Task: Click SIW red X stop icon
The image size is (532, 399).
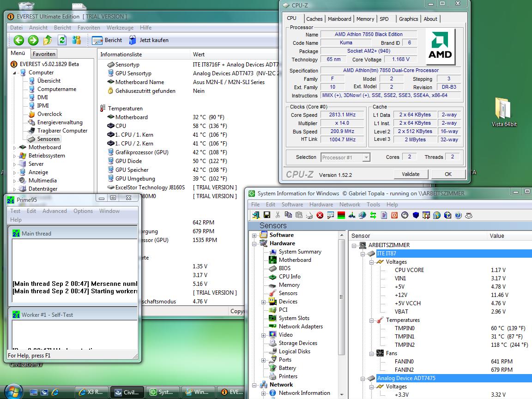Action: [320, 215]
